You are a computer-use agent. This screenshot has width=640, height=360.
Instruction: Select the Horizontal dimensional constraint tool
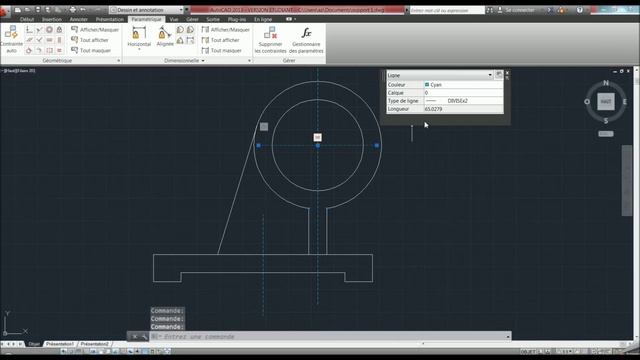click(139, 36)
